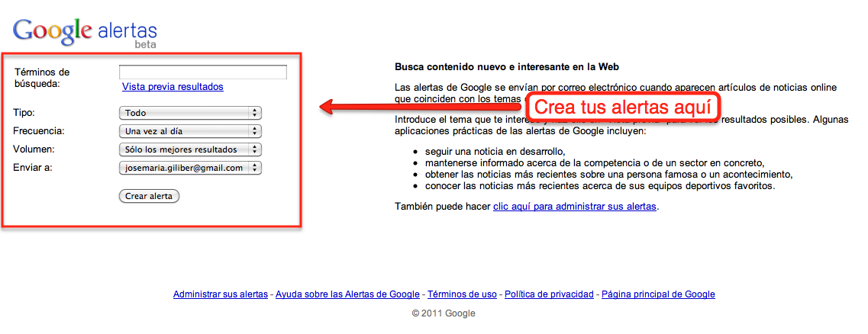Open Administrar sus alertas footer link

pos(221,294)
